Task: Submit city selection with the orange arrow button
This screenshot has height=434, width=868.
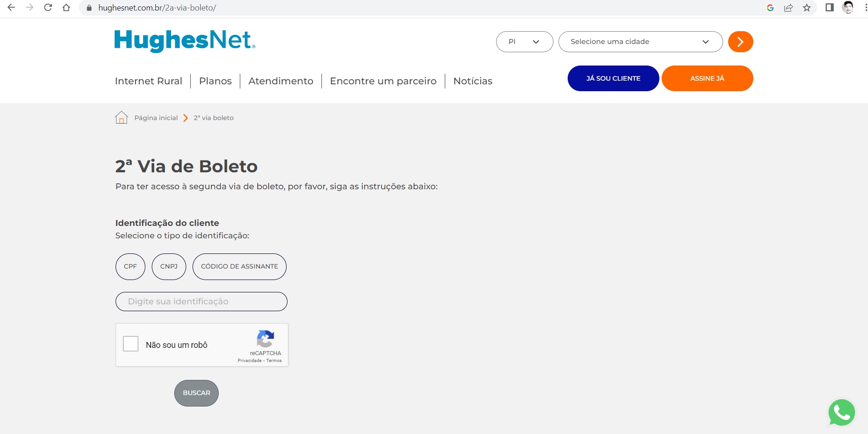Action: click(x=741, y=42)
